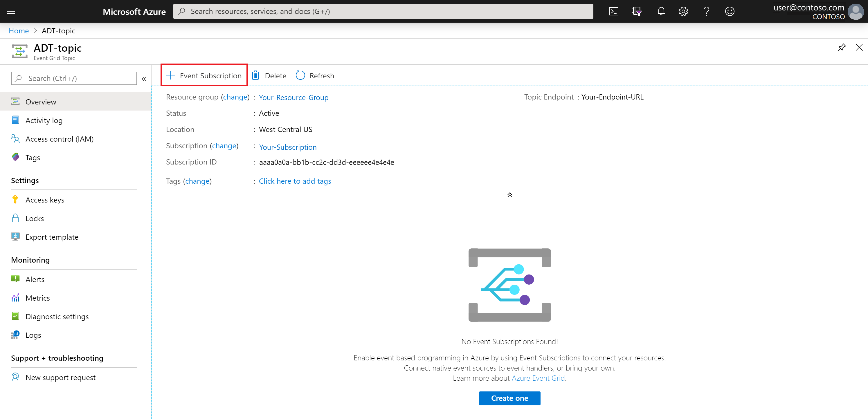Click the collapse sidebar toggle button
Image resolution: width=868 pixels, height=419 pixels.
[144, 79]
